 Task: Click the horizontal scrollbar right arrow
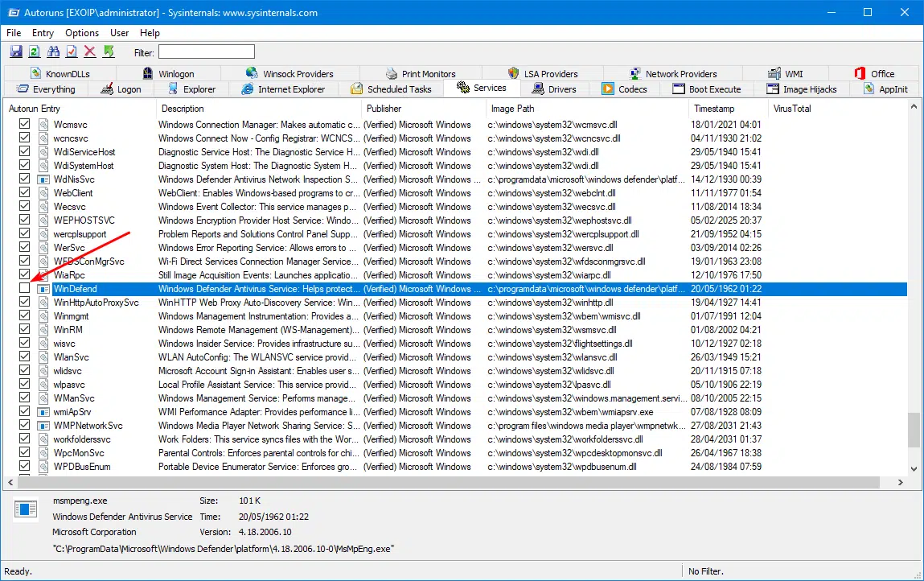coord(900,483)
